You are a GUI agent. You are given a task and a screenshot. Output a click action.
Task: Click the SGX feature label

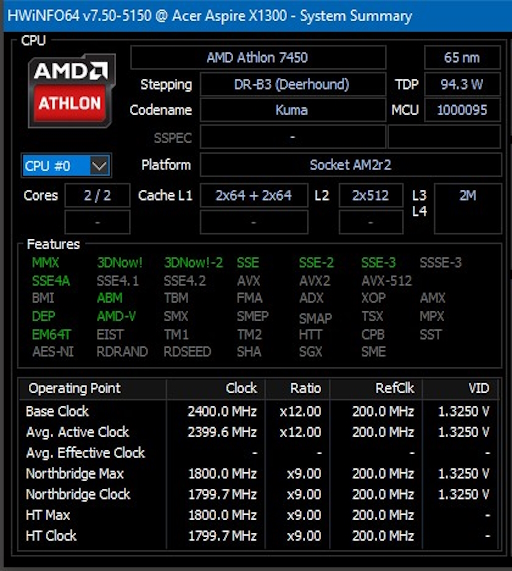coord(311,352)
